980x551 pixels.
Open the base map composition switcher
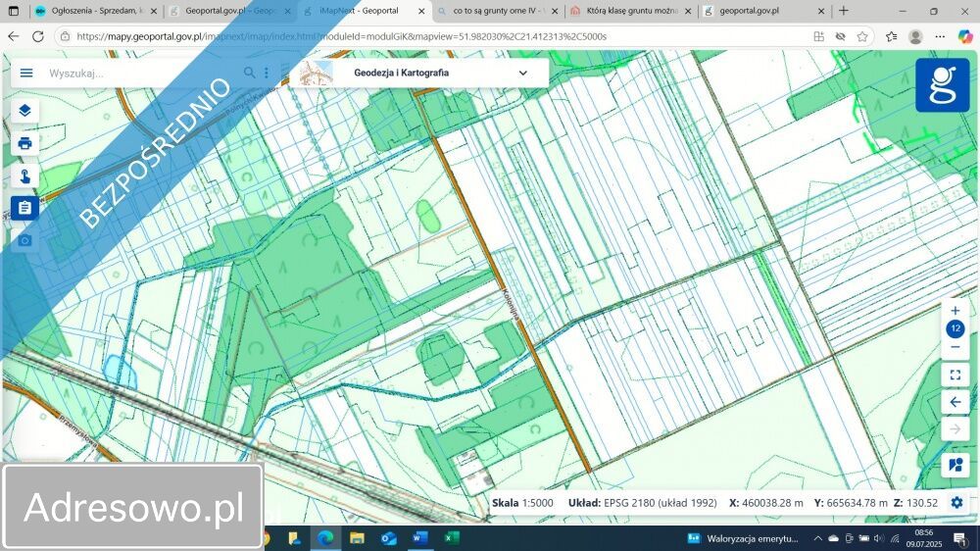click(955, 465)
